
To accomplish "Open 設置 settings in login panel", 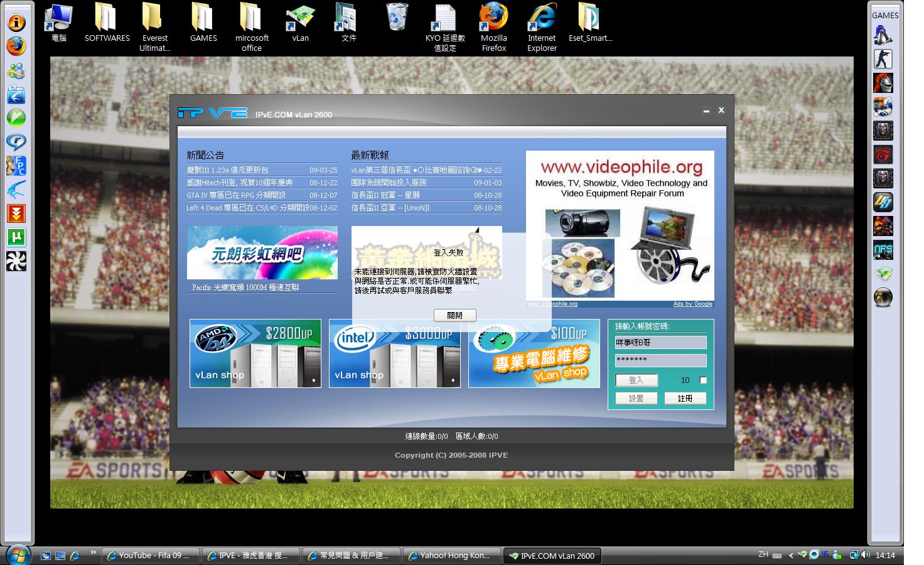I will click(x=636, y=398).
